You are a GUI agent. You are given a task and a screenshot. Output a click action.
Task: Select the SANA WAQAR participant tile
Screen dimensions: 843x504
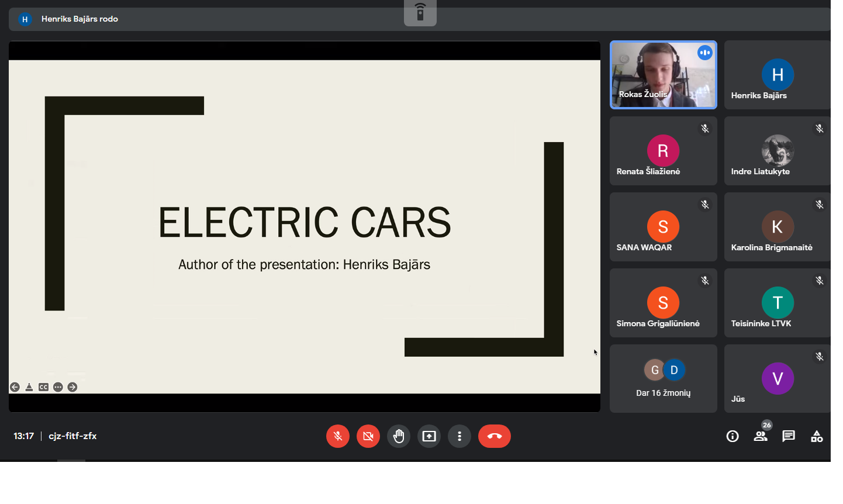(x=664, y=227)
